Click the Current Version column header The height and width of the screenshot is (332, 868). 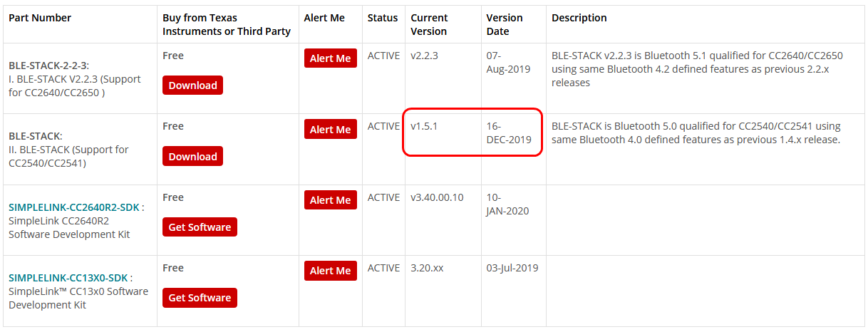click(429, 24)
